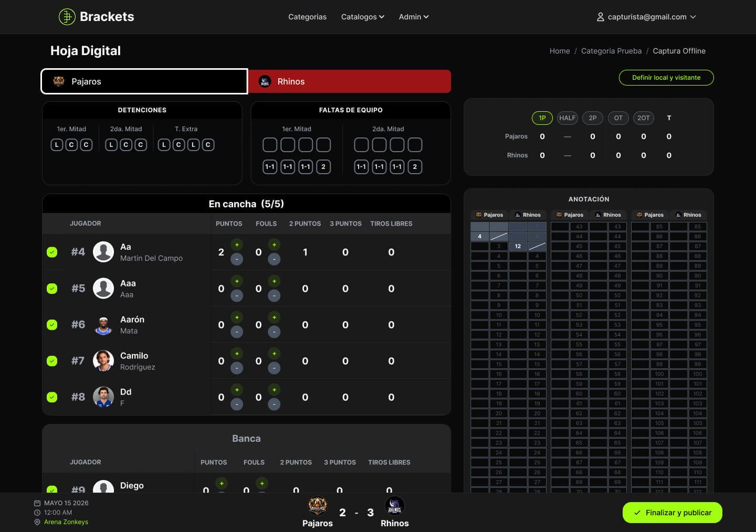Open the Categorias menu item
Screen dimensions: 756x532
(x=307, y=17)
